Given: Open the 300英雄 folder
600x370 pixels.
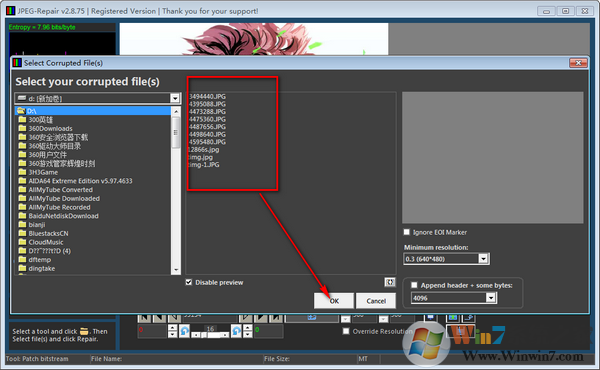Looking at the screenshot, I should [x=41, y=120].
